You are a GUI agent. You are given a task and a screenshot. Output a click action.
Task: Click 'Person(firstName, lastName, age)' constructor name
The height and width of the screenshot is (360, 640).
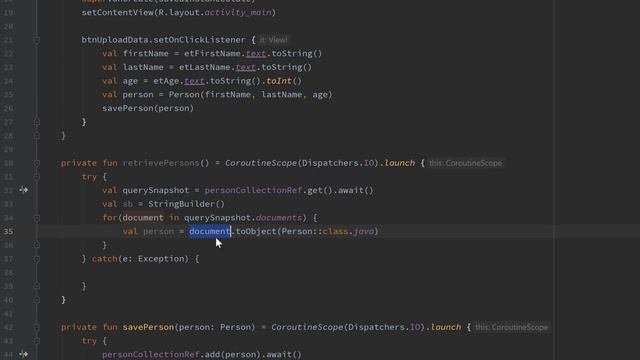tap(184, 95)
